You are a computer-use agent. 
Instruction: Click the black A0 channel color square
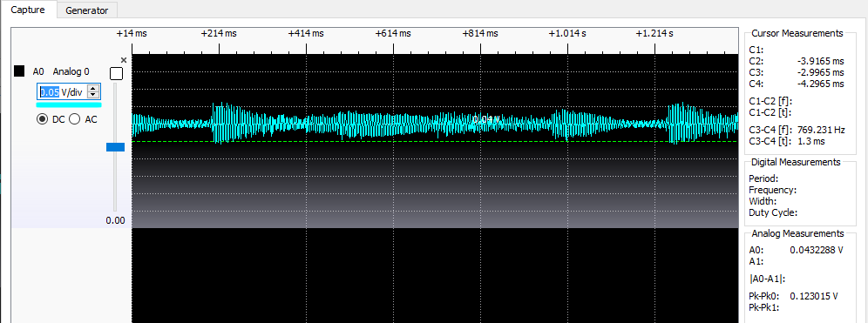[19, 71]
